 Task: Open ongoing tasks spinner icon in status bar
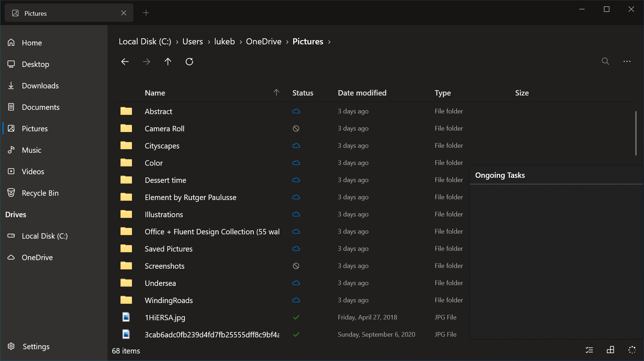(x=632, y=350)
